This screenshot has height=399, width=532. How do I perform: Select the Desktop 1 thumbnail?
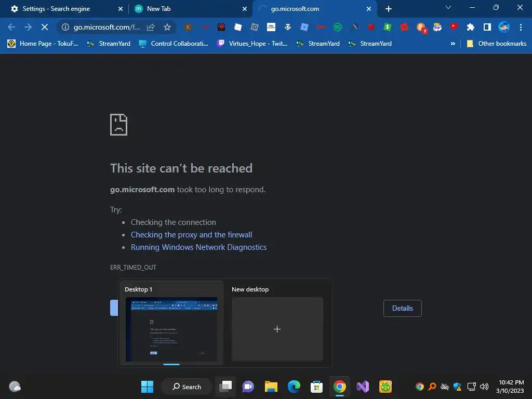click(171, 329)
